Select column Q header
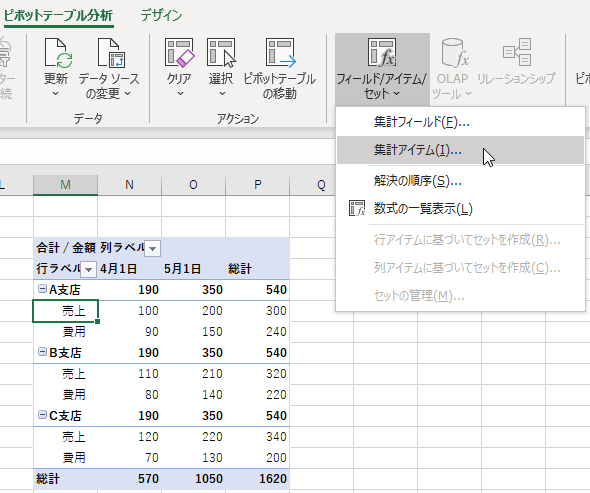Screen dimensions: 590x493 coord(321,185)
